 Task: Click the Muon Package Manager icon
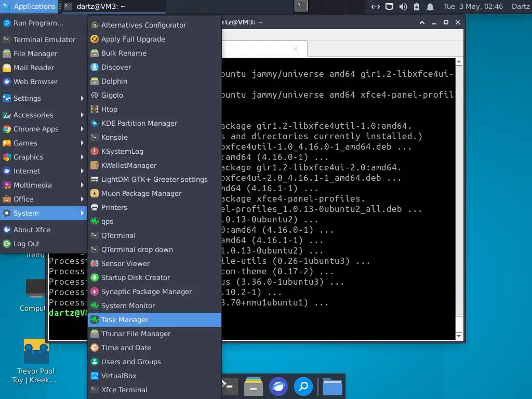tap(95, 193)
